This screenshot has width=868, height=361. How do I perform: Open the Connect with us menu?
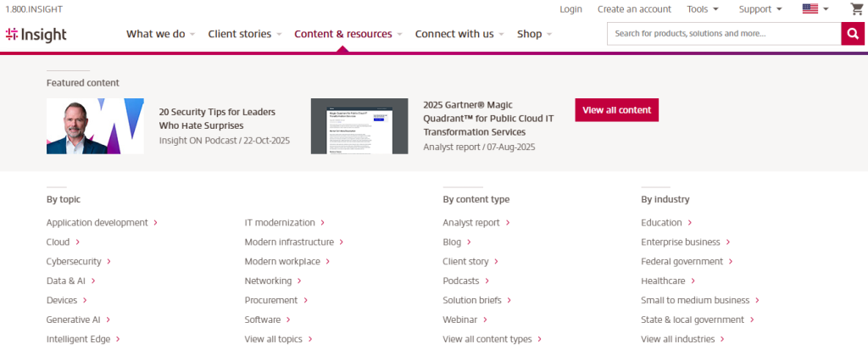[459, 34]
